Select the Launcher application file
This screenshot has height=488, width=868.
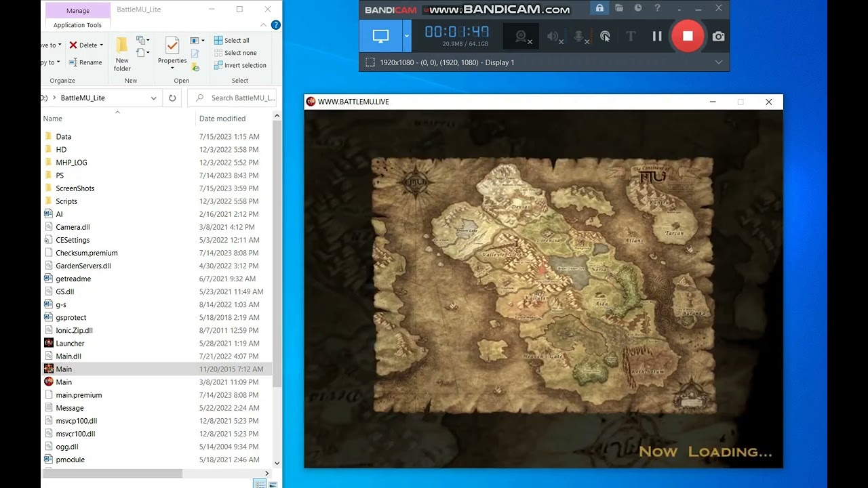click(x=156, y=343)
